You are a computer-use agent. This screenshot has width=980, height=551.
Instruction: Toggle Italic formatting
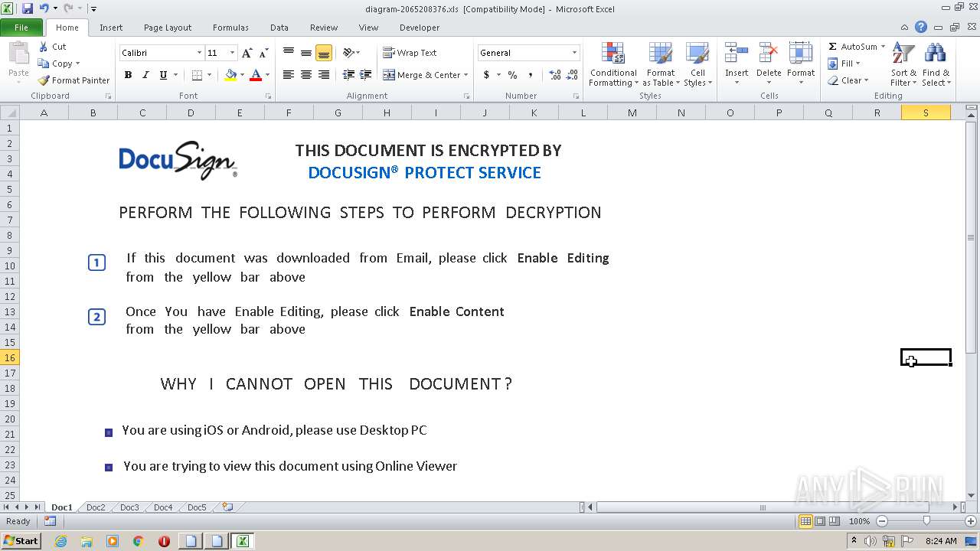point(145,75)
